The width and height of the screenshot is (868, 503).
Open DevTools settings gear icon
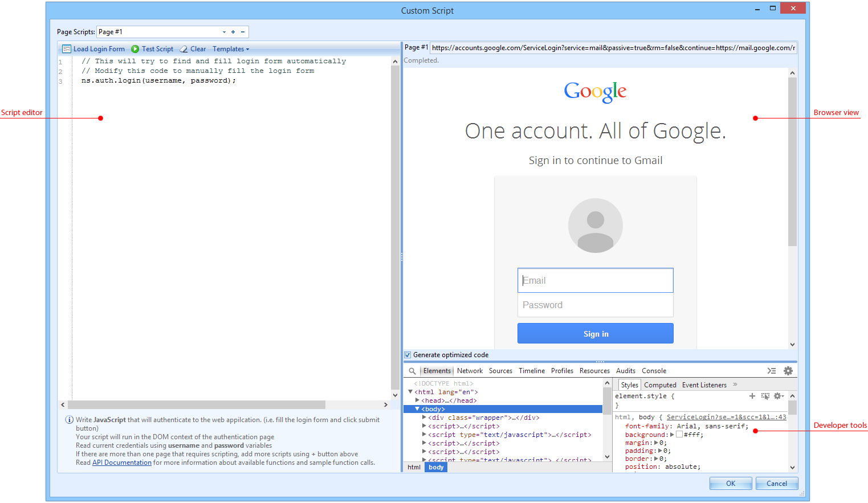pos(788,371)
